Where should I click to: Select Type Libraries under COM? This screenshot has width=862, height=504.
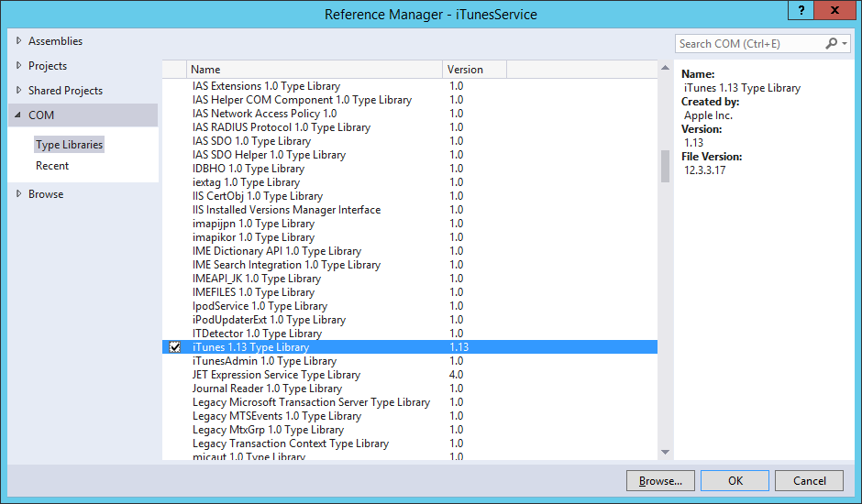[x=70, y=145]
